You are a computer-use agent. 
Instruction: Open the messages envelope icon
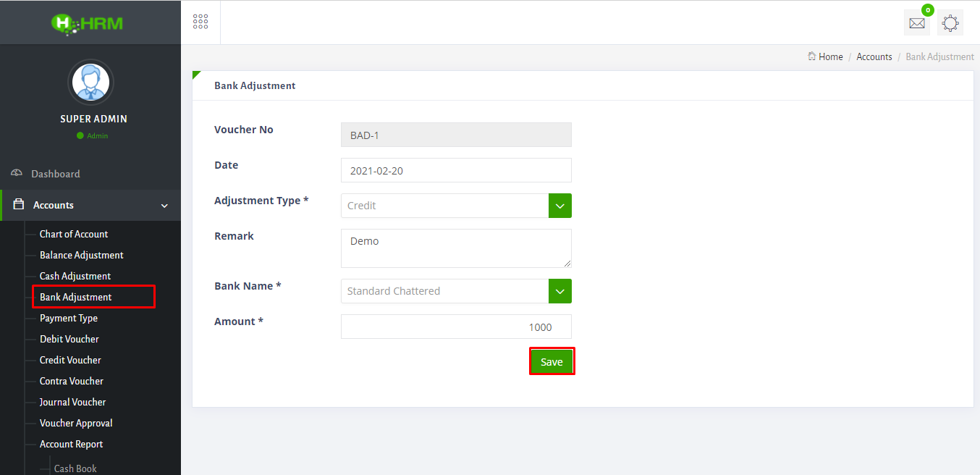[916, 23]
